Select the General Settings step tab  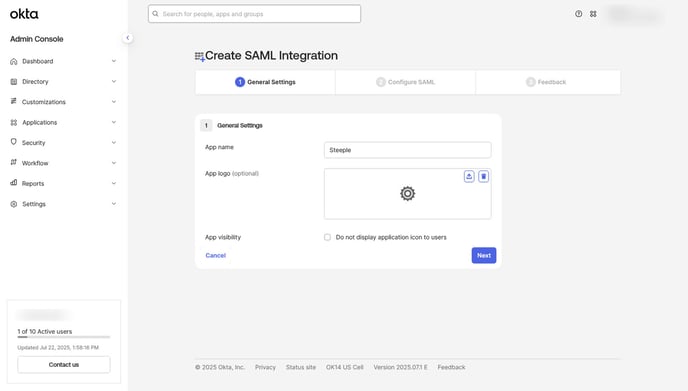265,82
